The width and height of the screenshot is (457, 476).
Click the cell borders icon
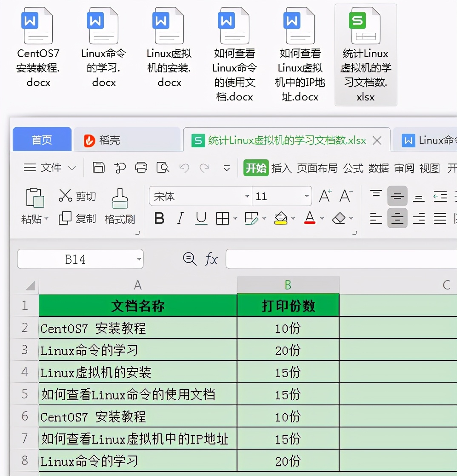pyautogui.click(x=223, y=218)
